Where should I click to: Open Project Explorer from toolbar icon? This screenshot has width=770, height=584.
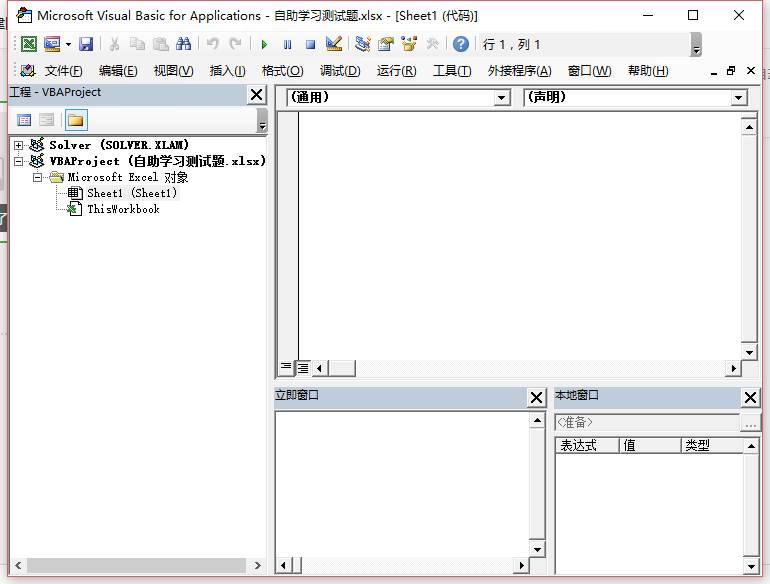tap(362, 44)
